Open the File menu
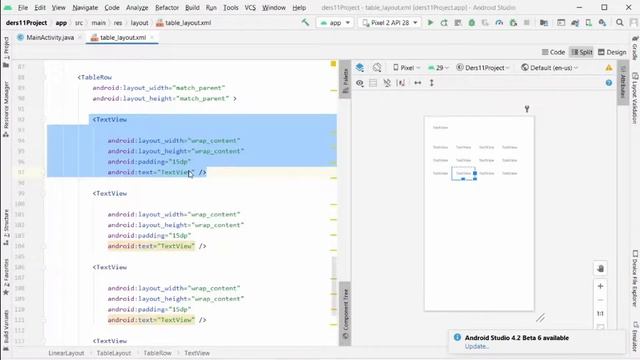Screen dimensions: 640x360 [23, 7]
